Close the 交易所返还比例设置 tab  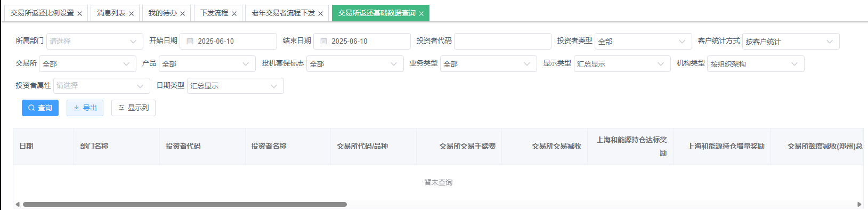coord(80,14)
